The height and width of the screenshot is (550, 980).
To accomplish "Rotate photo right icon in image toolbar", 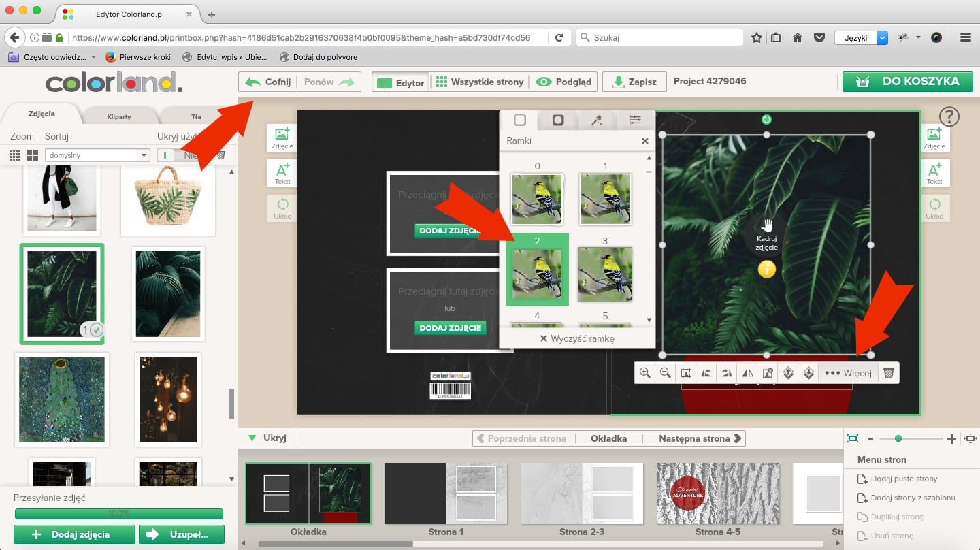I will (727, 372).
